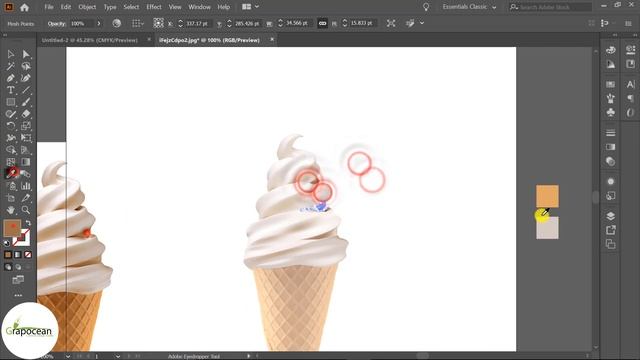
Task: Click the Fill color swatch
Action: coord(12,228)
